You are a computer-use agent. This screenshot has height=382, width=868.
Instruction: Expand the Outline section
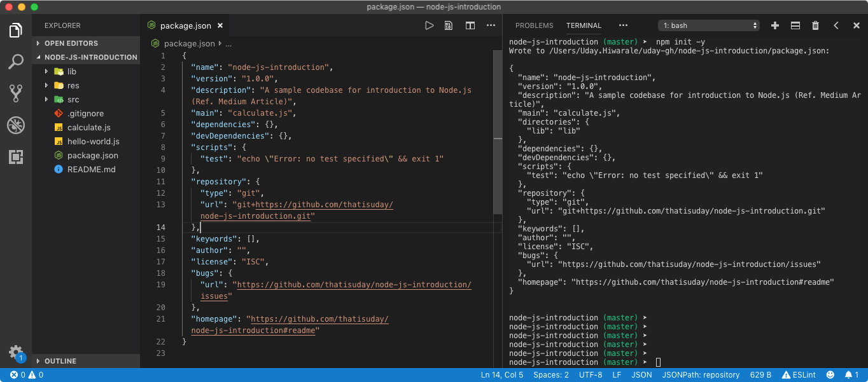pos(60,361)
